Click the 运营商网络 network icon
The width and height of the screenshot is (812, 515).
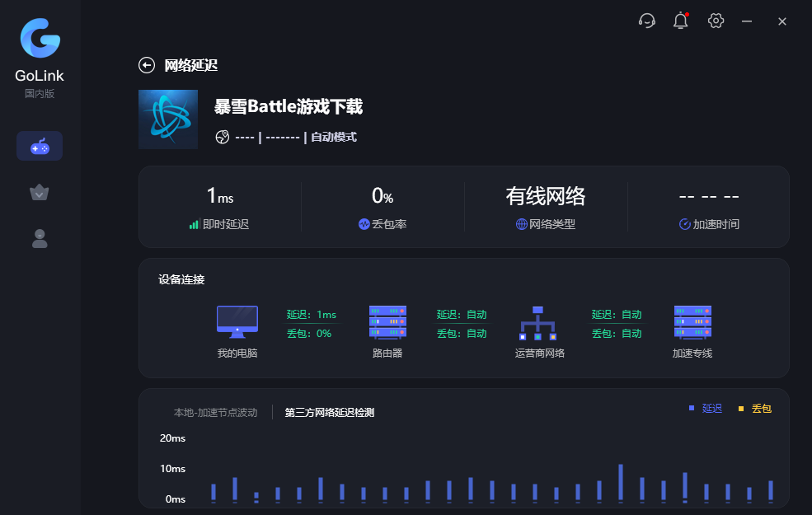[539, 323]
